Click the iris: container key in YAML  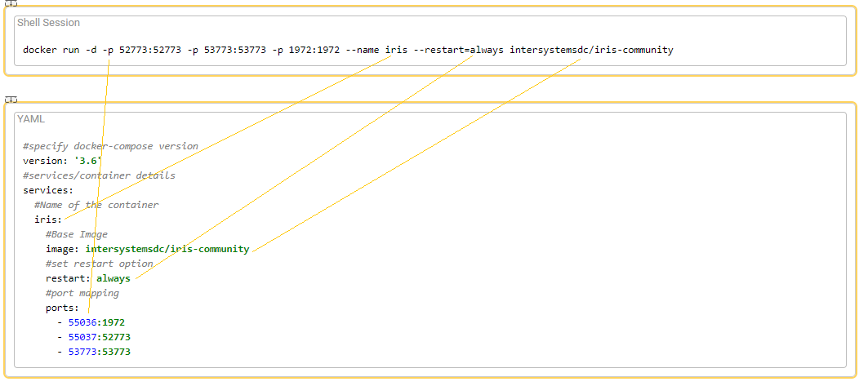point(47,220)
